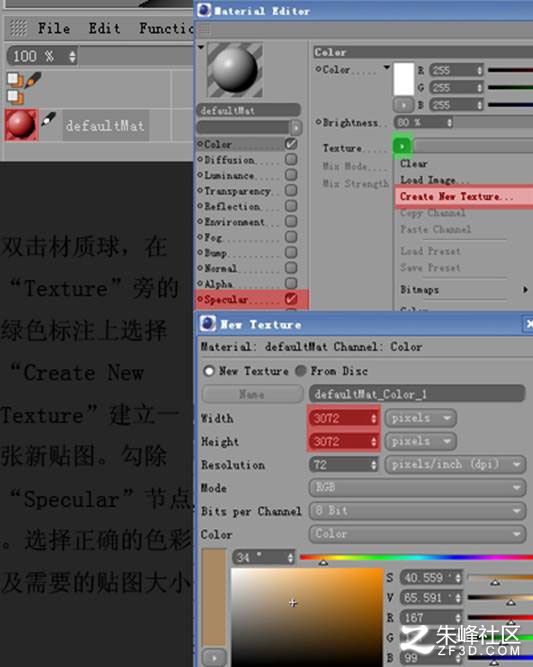Select the New Texture radio button

[209, 371]
